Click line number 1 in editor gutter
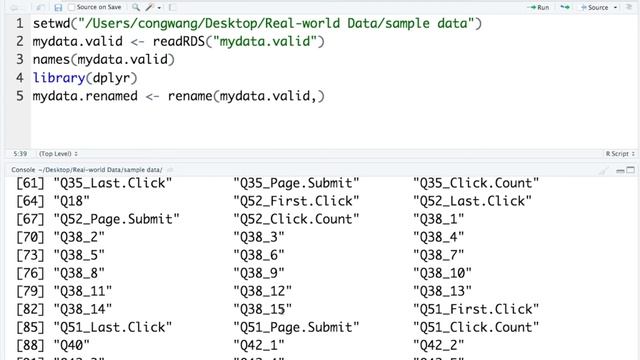Viewport: 640px width, 360px height. [x=20, y=23]
